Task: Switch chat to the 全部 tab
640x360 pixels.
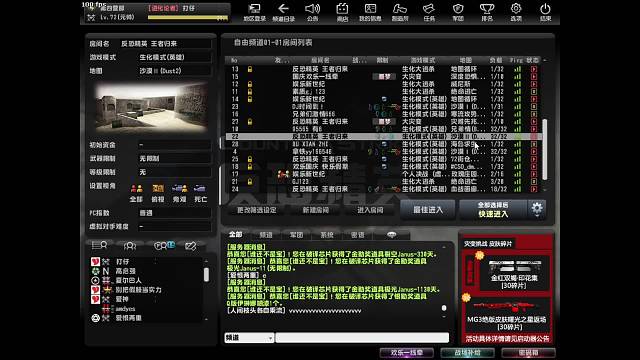Action: tap(235, 234)
